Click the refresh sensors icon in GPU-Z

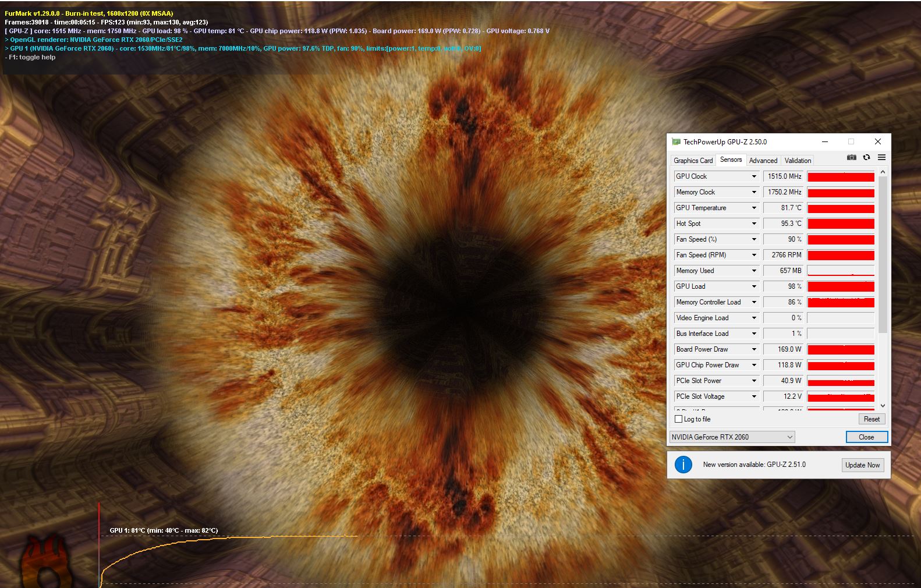[866, 158]
